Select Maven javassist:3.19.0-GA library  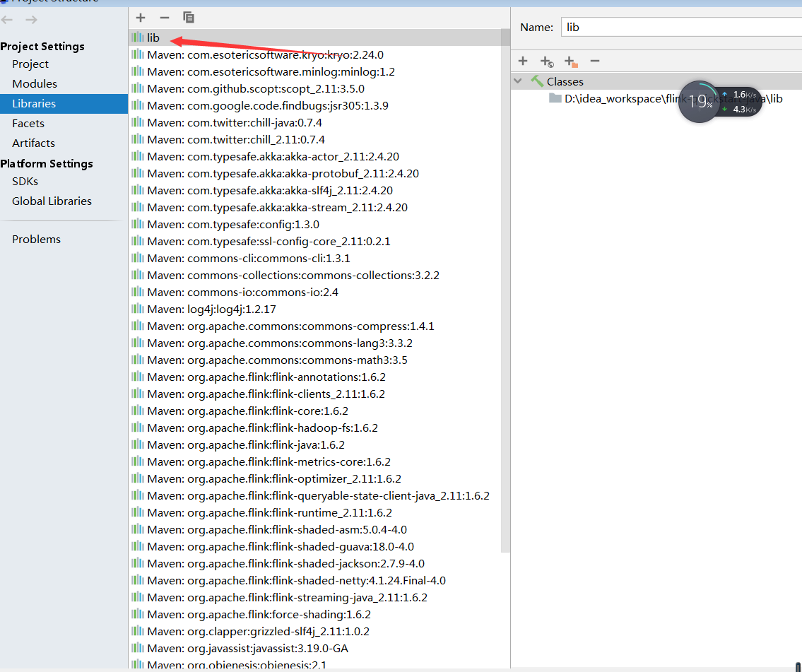[x=314, y=649]
